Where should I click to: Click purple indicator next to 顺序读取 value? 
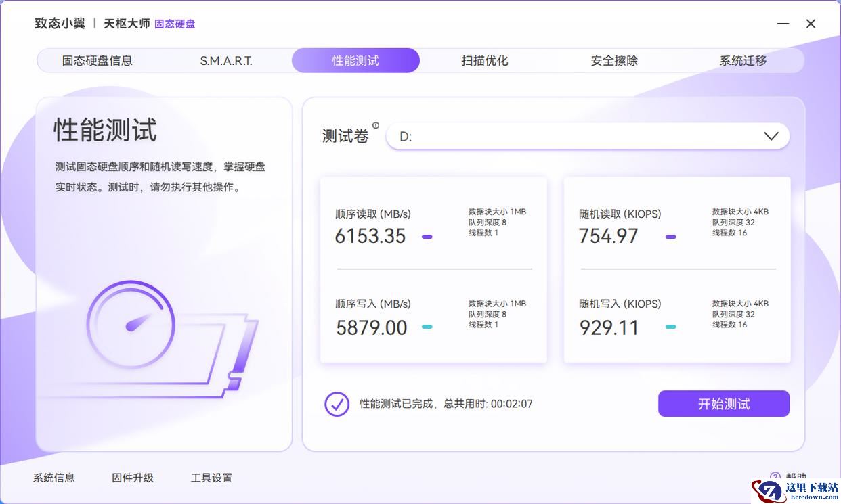point(427,237)
